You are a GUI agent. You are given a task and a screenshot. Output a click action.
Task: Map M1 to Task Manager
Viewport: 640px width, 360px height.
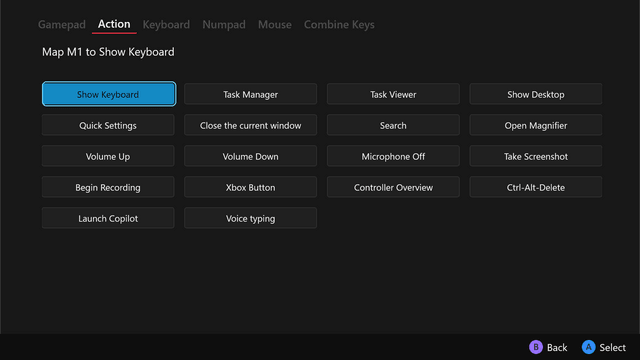pyautogui.click(x=251, y=94)
